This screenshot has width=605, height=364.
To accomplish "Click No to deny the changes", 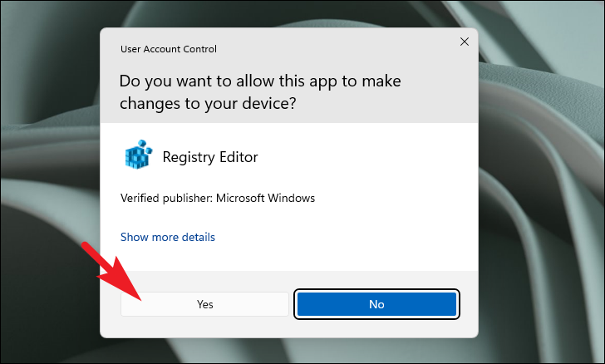I will tap(376, 304).
